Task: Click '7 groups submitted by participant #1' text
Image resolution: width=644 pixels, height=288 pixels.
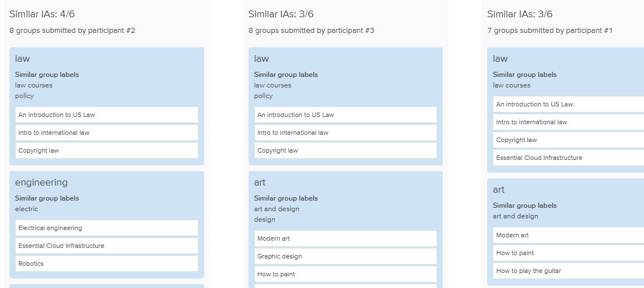Action: (549, 31)
